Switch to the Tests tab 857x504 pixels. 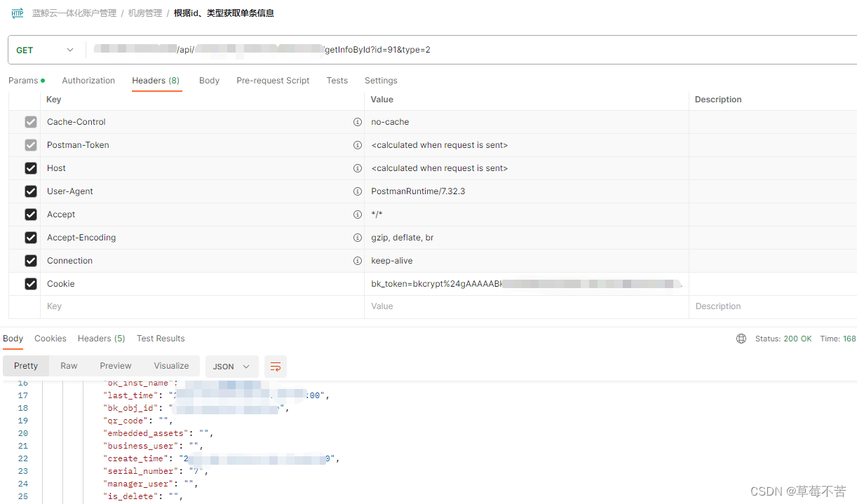click(x=337, y=80)
